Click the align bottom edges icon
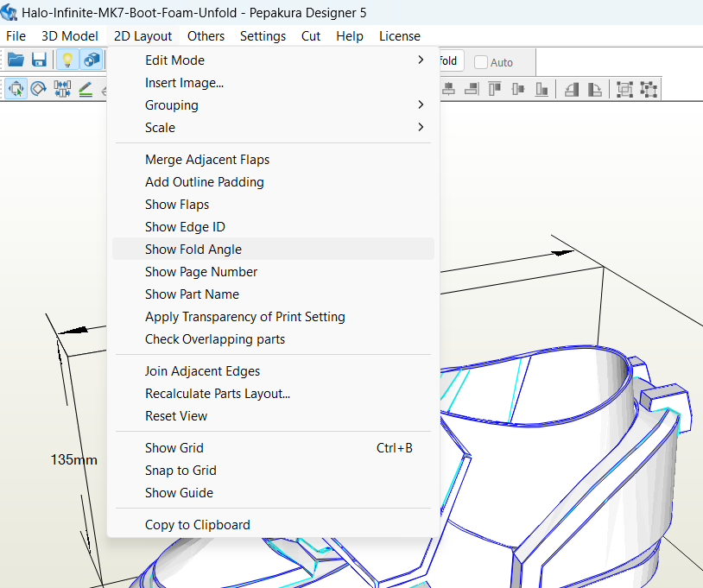The image size is (703, 588). [541, 89]
